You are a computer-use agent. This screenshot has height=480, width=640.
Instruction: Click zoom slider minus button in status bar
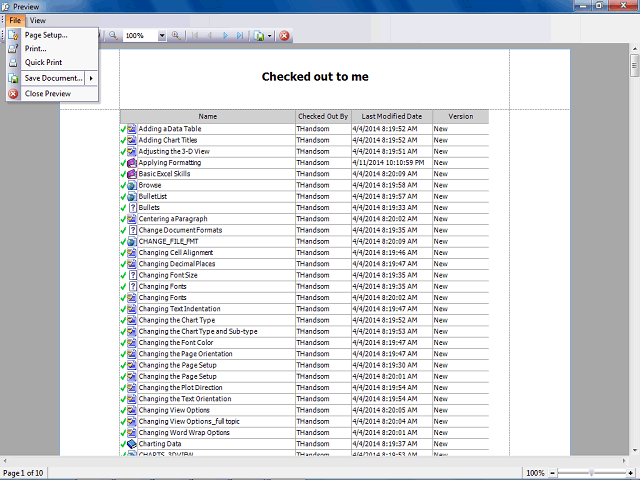(552, 473)
